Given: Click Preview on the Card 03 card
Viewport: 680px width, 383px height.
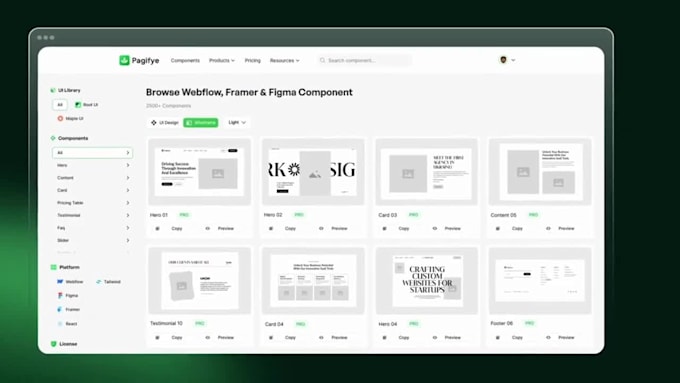Looking at the screenshot, I should tap(452, 228).
